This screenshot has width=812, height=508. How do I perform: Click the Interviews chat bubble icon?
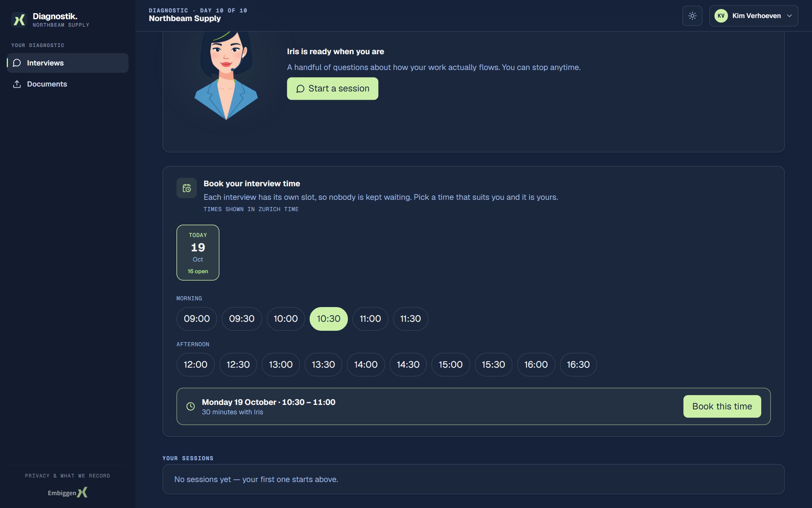point(17,63)
